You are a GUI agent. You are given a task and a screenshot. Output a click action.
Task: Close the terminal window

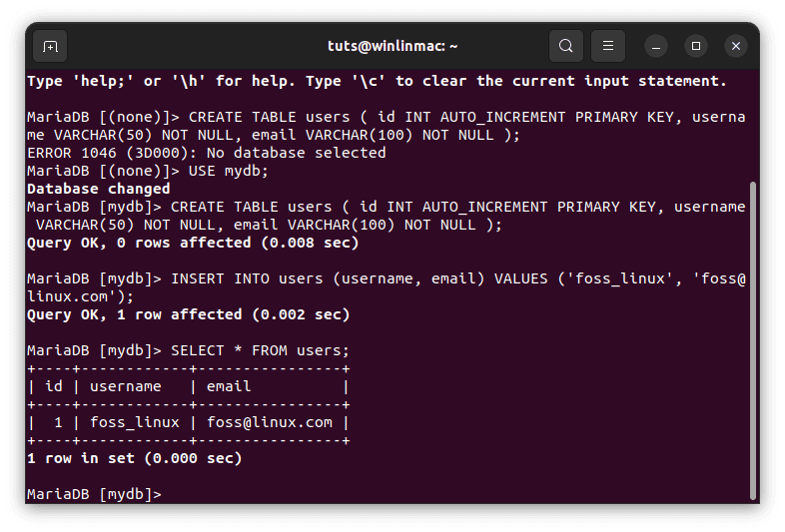[x=736, y=47]
